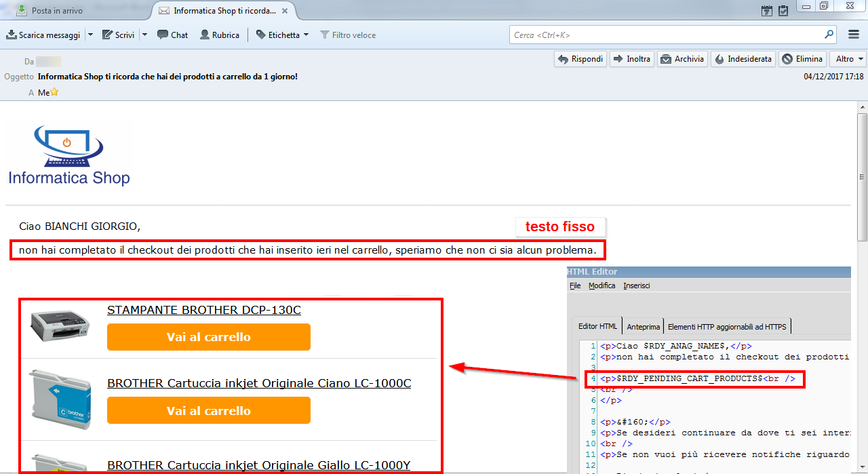Click Scrivi compose button
Screen dimensions: 868x474
[118, 35]
